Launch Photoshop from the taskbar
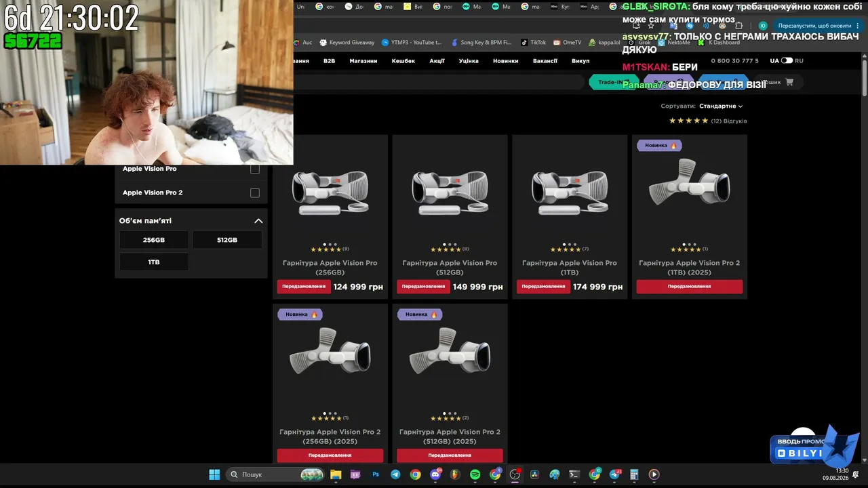This screenshot has width=868, height=488. 376,474
